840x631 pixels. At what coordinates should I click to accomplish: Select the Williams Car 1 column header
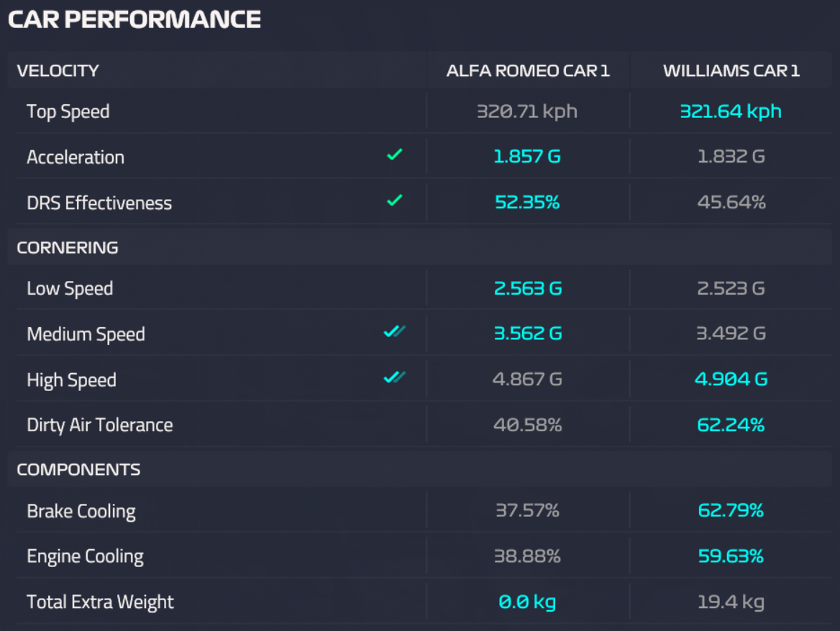coord(731,70)
